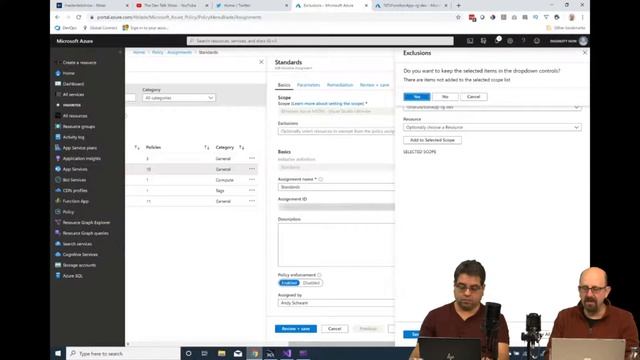Click the Windows Start button
The height and width of the screenshot is (360, 640).
tap(58, 353)
